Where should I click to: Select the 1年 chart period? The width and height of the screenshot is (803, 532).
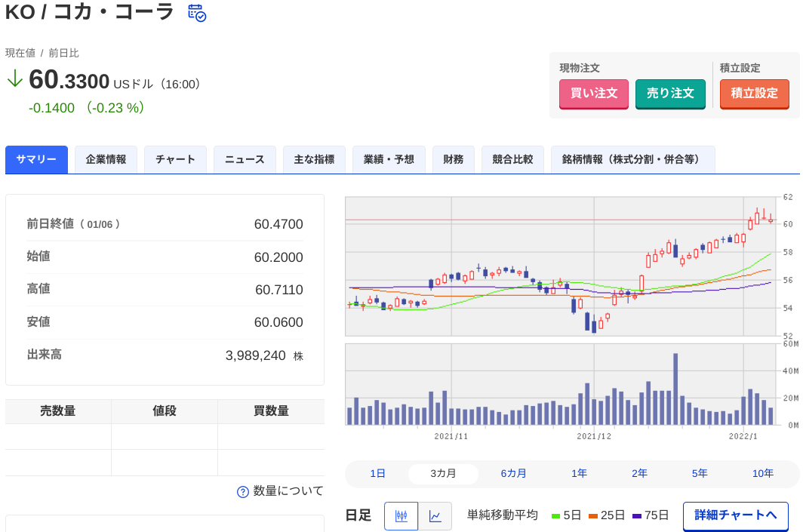(579, 474)
